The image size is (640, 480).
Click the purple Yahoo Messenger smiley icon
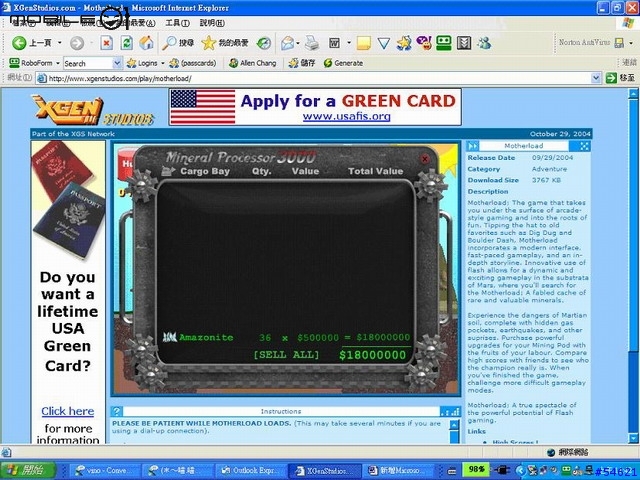[x=424, y=43]
